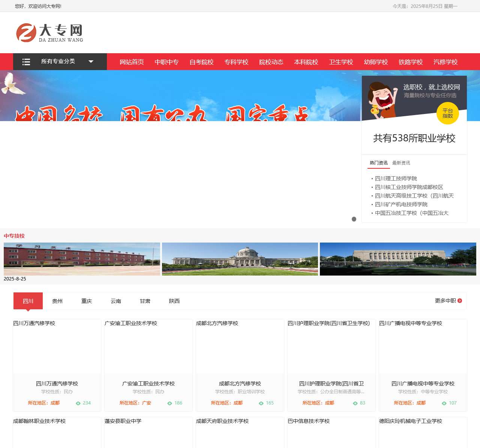Screen dimensions: 480x448
Task: Click the middle campus photo in 中专技校 row
Action: 240,259
